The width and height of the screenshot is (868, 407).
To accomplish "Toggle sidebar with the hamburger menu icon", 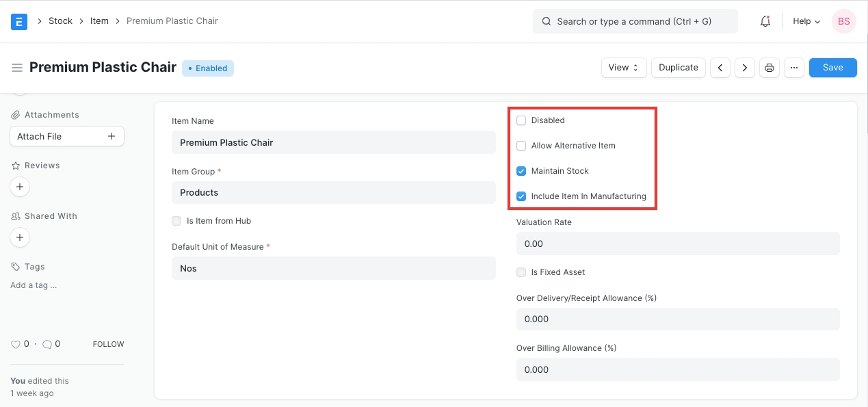I will coord(17,68).
